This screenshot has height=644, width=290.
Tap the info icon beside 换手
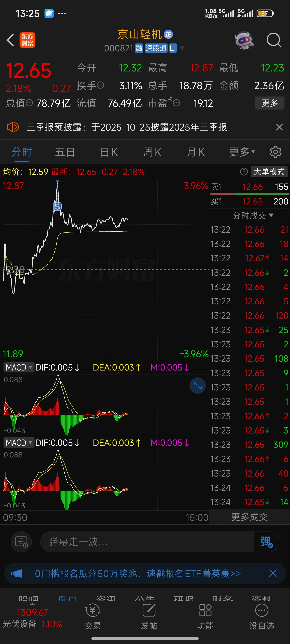[100, 85]
